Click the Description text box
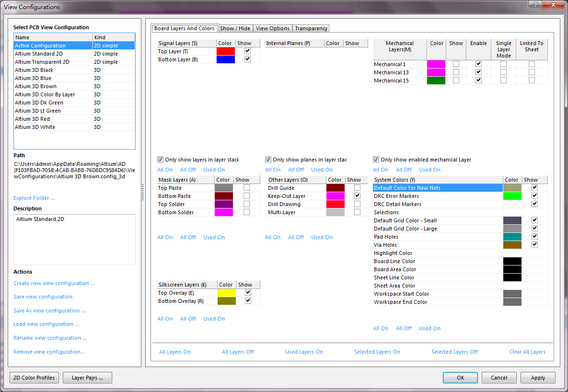 pyautogui.click(x=74, y=240)
